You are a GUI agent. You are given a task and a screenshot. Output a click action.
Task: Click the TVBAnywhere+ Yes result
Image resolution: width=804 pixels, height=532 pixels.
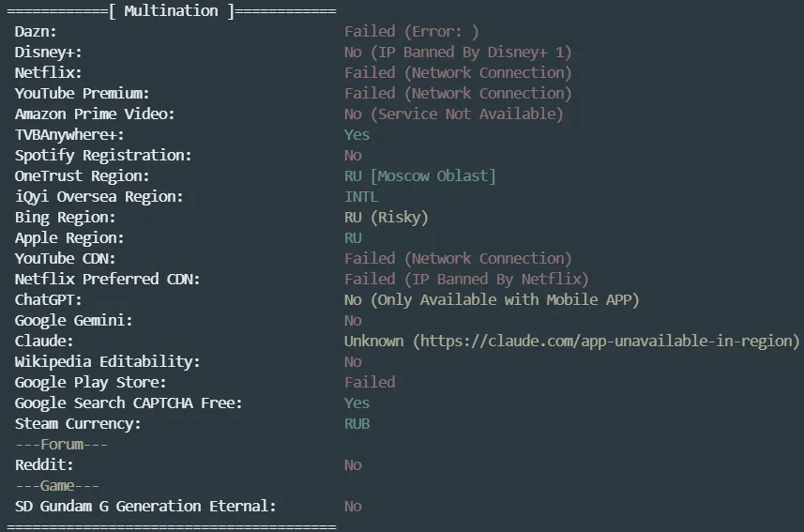356,135
